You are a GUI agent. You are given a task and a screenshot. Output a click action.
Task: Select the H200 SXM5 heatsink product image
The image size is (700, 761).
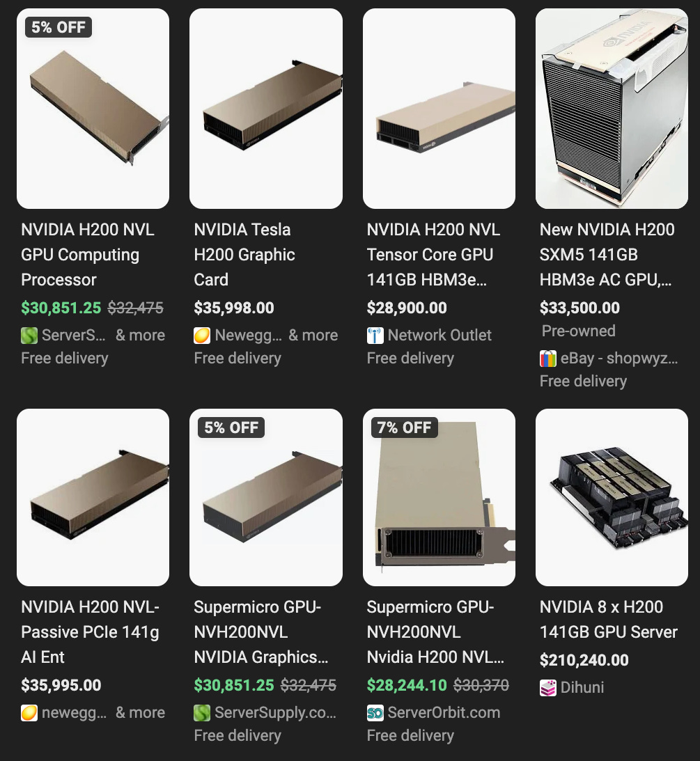612,109
